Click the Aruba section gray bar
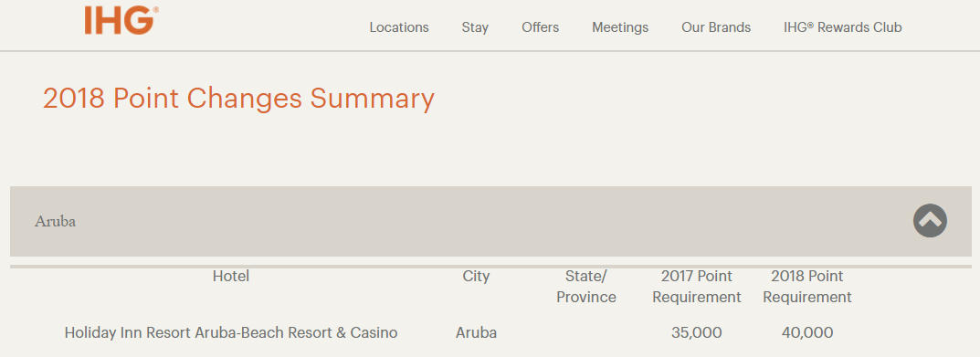This screenshot has width=980, height=357. click(x=490, y=221)
